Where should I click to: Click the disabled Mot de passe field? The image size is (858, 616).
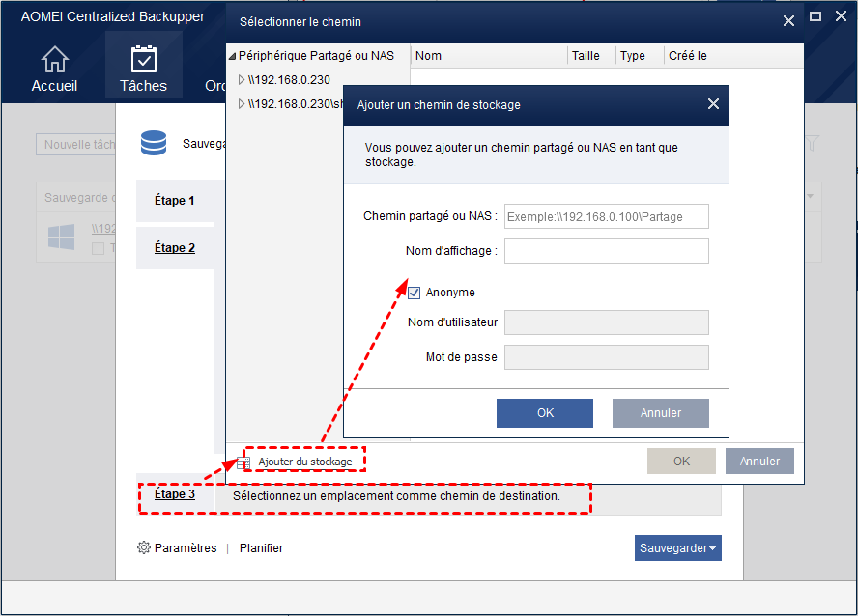click(606, 357)
